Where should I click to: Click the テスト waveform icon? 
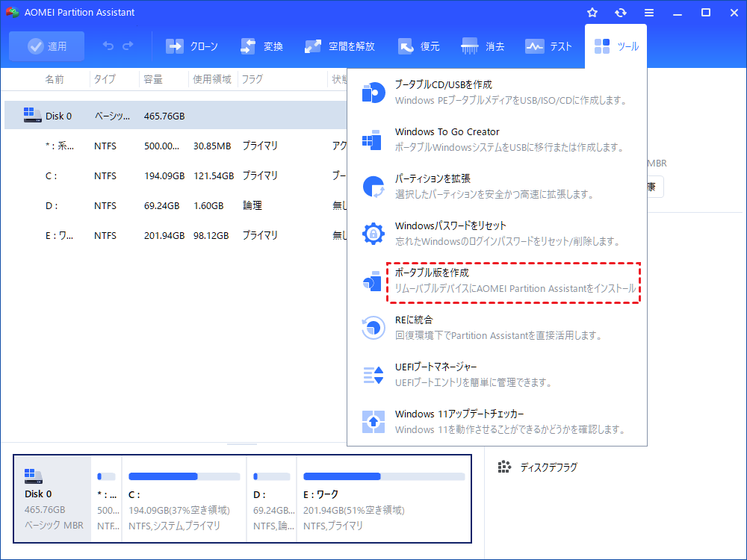pos(534,46)
